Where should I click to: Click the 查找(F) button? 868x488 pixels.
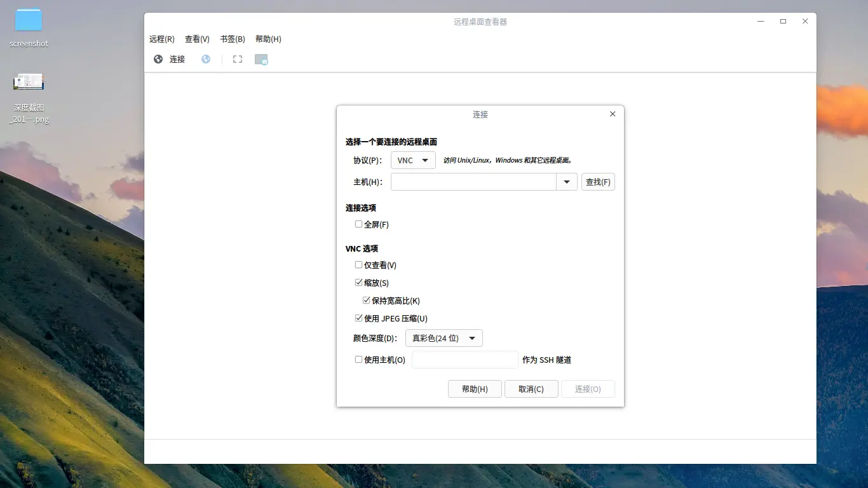[x=597, y=182]
